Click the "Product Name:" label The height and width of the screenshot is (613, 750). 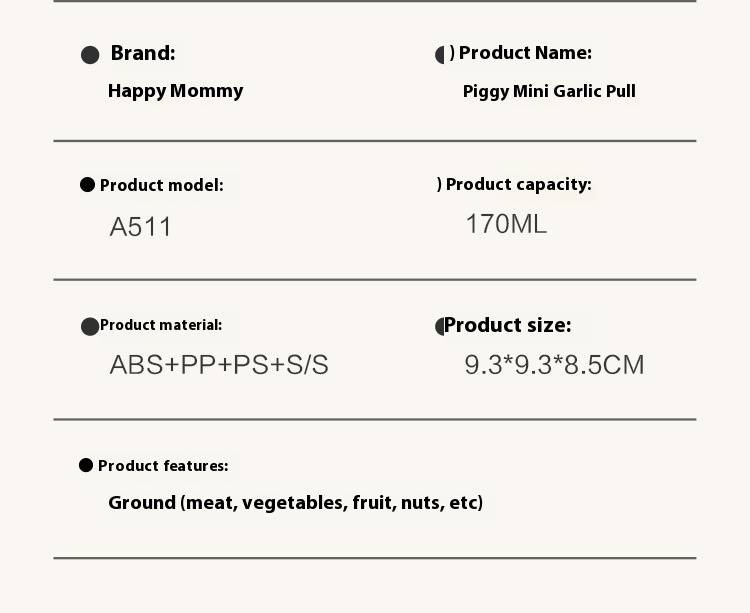click(x=525, y=53)
